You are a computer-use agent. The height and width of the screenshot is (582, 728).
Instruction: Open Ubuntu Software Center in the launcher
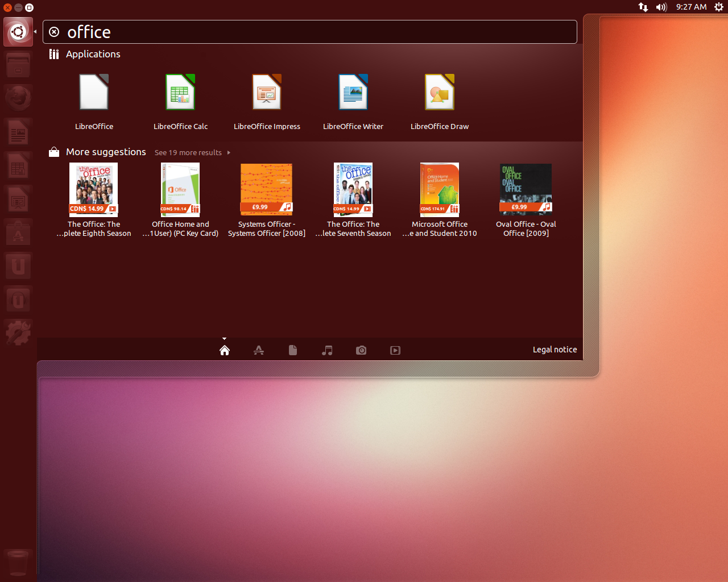click(18, 232)
